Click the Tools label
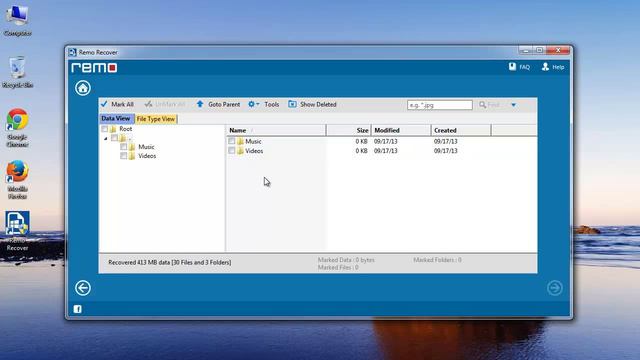The width and height of the screenshot is (640, 360). click(x=271, y=104)
